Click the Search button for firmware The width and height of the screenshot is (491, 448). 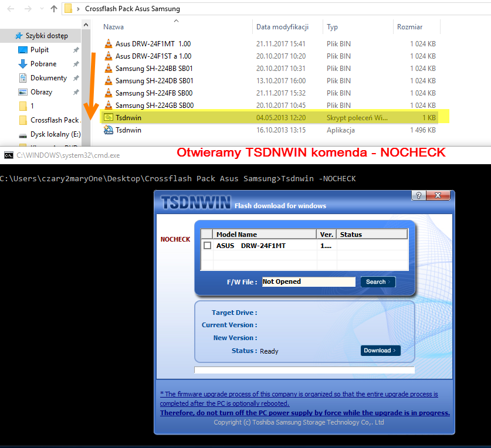[378, 282]
